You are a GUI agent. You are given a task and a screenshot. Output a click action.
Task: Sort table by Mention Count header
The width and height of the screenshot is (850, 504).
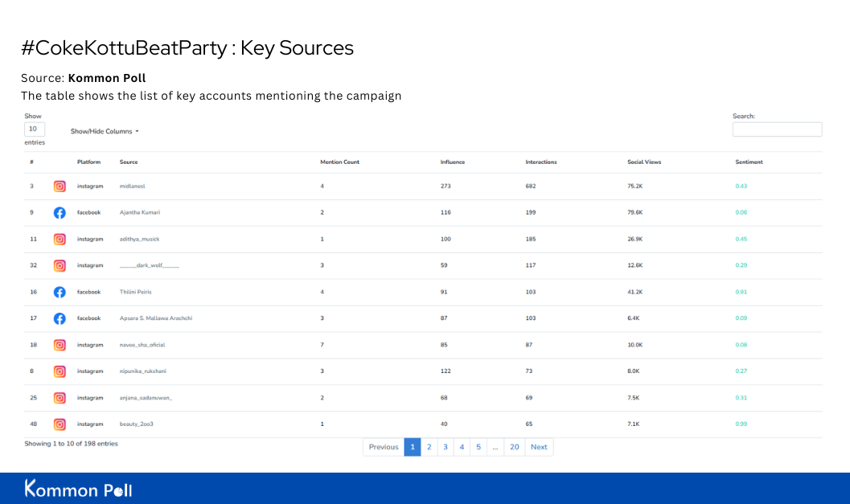point(339,162)
